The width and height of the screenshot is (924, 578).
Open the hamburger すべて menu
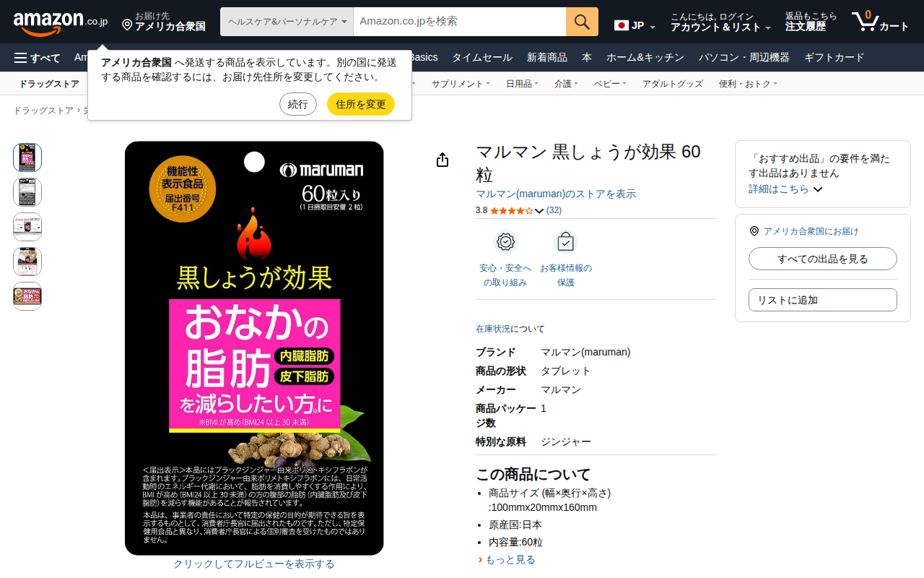38,58
